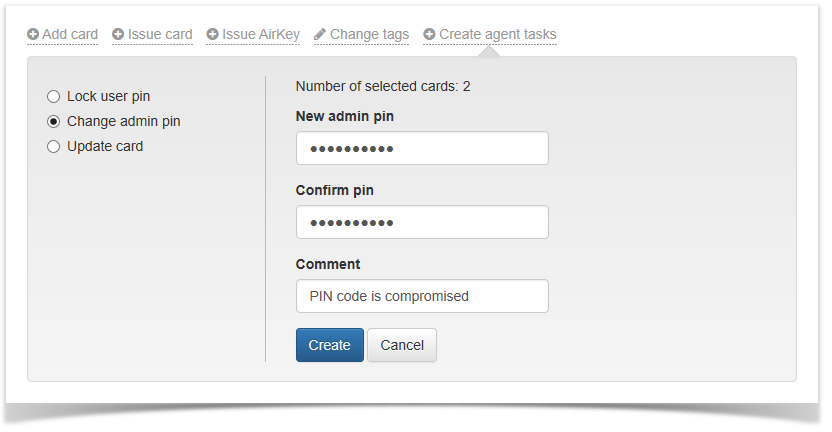The width and height of the screenshot is (832, 432).
Task: Open the Issue card link
Action: tap(160, 35)
